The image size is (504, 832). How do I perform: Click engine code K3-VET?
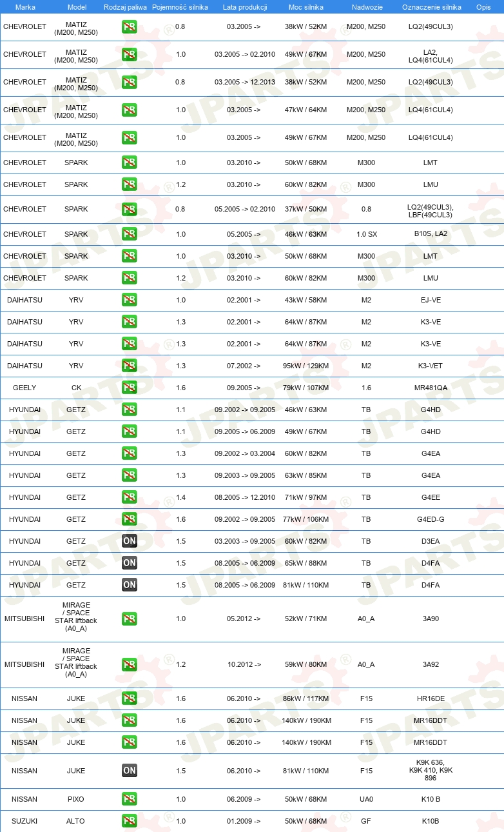pyautogui.click(x=431, y=366)
